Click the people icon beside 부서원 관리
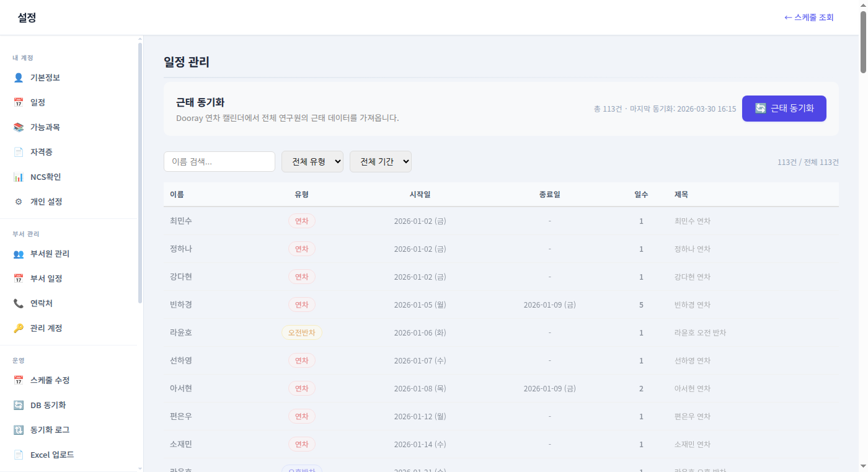The width and height of the screenshot is (868, 472). [x=19, y=254]
